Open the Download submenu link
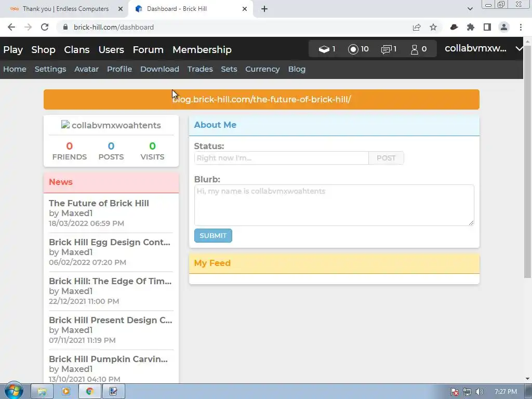The image size is (532, 399). click(x=159, y=69)
